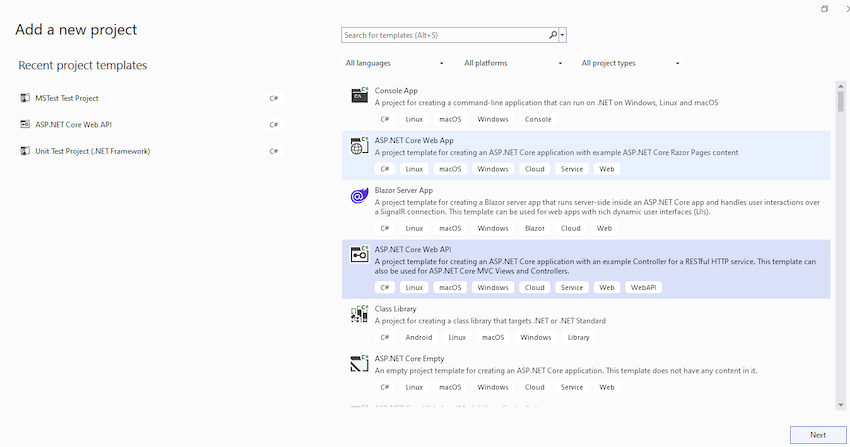Click the Blazor Server App icon
This screenshot has height=447, width=850.
[359, 196]
